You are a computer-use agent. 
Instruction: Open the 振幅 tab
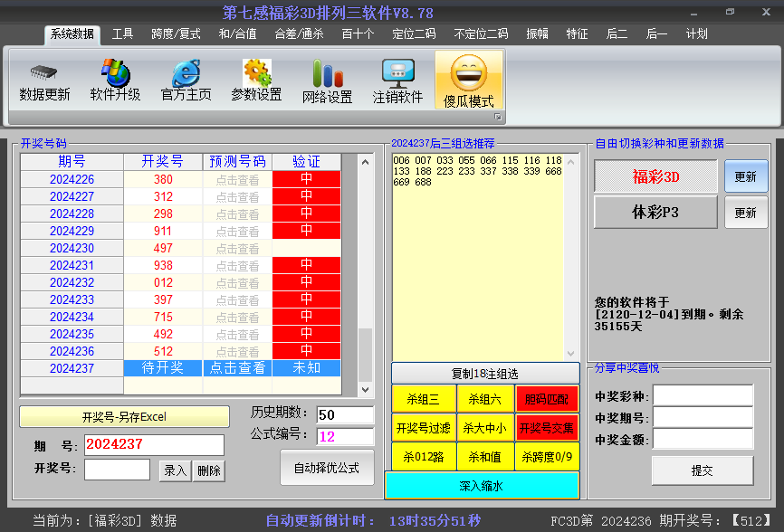click(538, 34)
